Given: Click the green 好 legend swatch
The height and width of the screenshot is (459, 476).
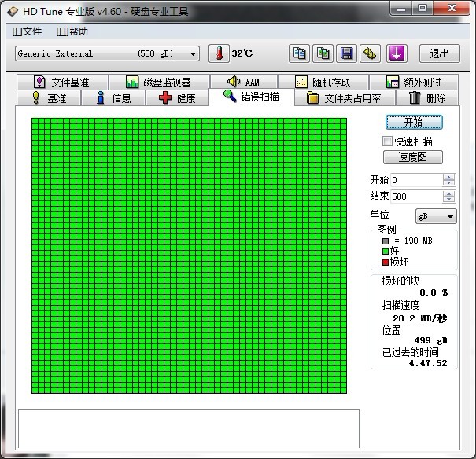Looking at the screenshot, I should click(x=386, y=252).
